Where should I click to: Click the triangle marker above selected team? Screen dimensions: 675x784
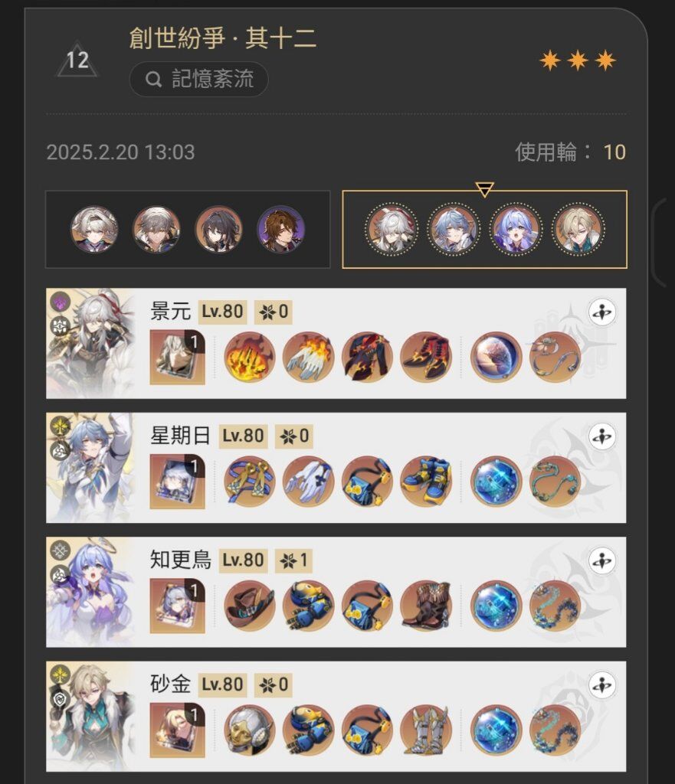484,189
